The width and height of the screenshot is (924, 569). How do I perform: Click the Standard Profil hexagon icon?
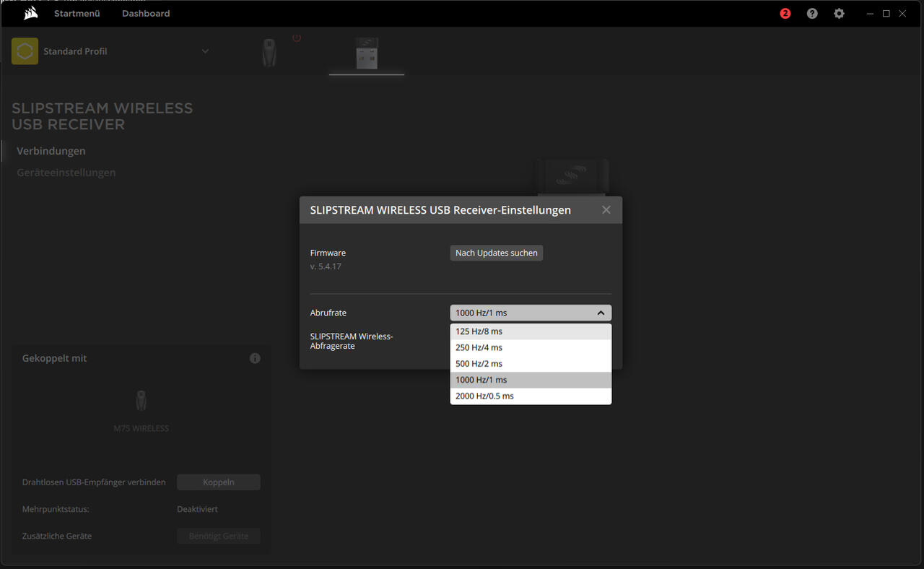[x=25, y=51]
